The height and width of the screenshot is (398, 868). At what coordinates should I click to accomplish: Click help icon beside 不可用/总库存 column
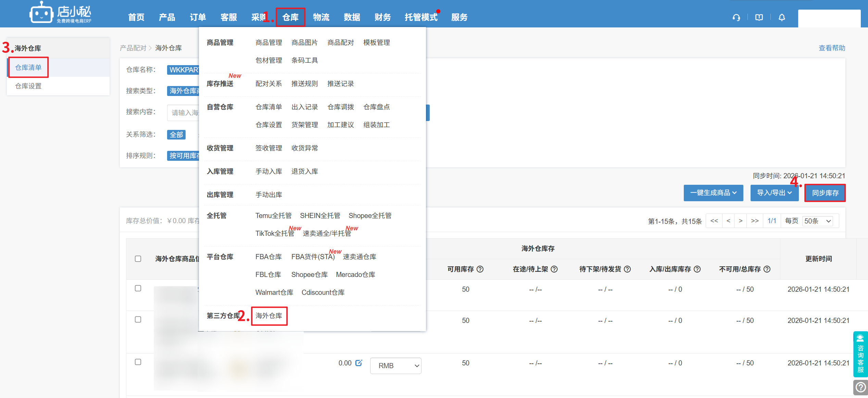click(x=767, y=269)
